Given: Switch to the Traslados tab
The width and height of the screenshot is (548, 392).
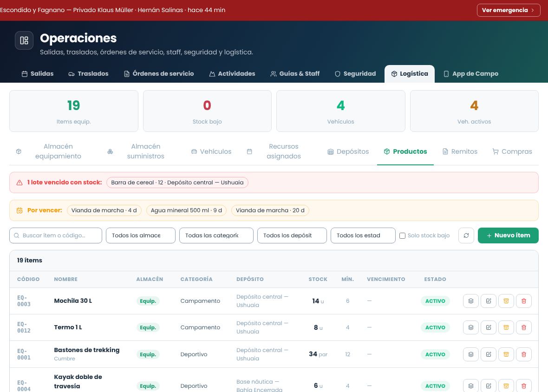Looking at the screenshot, I should click(88, 74).
